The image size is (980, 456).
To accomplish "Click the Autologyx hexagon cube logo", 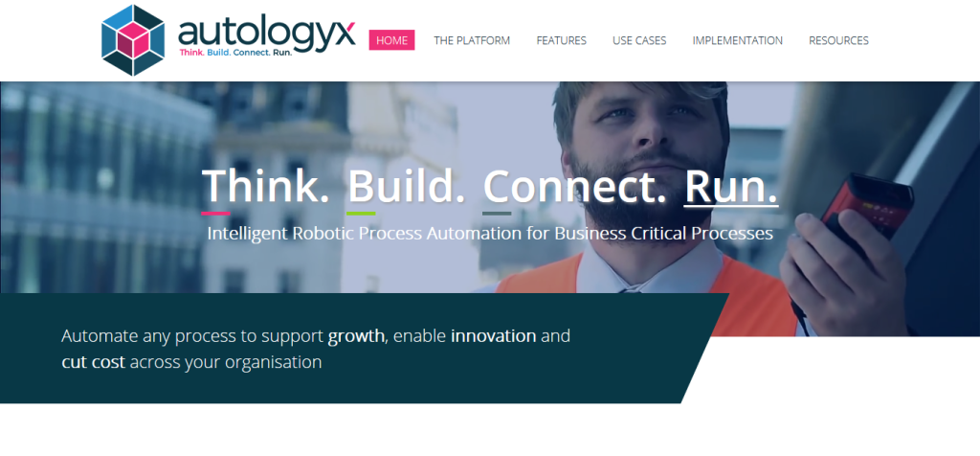I will (133, 40).
